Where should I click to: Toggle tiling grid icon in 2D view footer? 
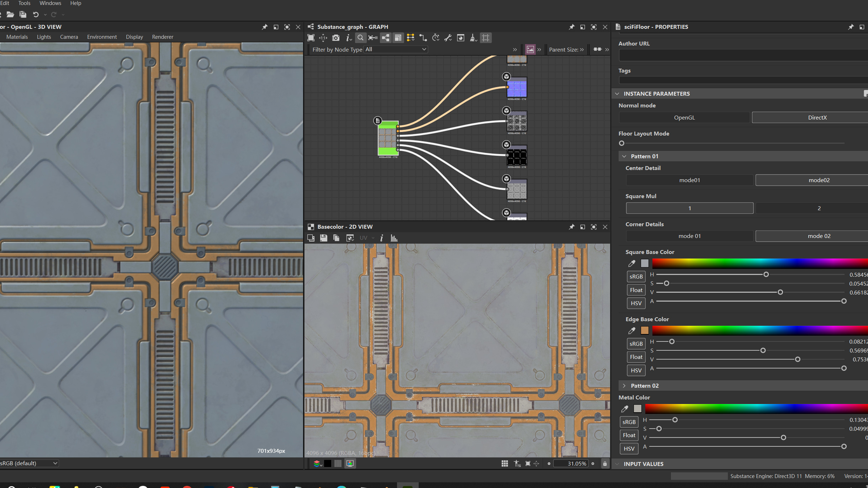tap(504, 463)
